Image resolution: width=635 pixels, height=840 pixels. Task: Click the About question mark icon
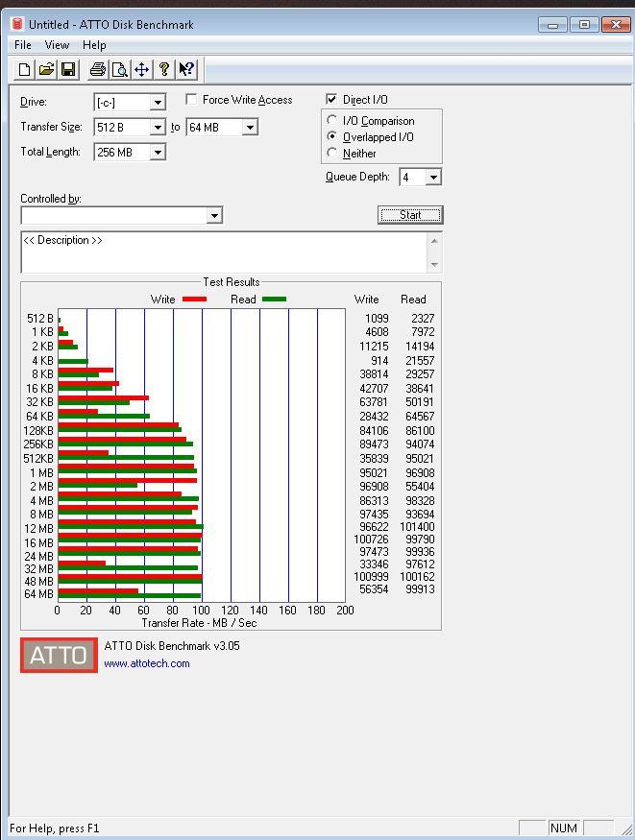click(164, 69)
